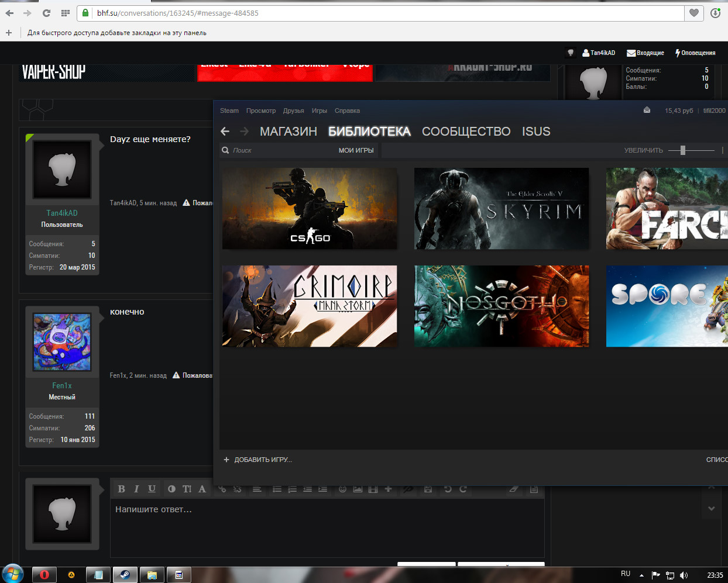Click the heart bookmark icon in address bar
Viewport: 728px width, 583px height.
(694, 13)
